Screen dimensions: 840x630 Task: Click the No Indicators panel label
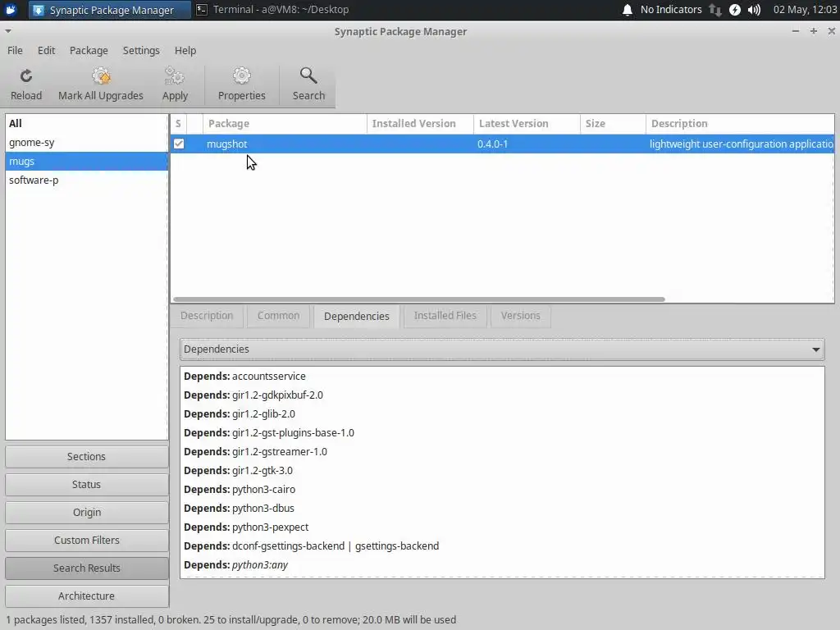coord(671,10)
